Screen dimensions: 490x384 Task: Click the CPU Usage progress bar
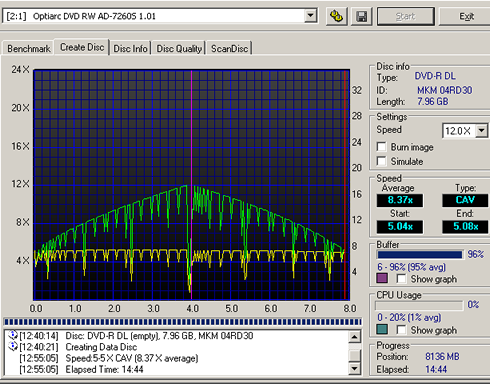coord(419,305)
